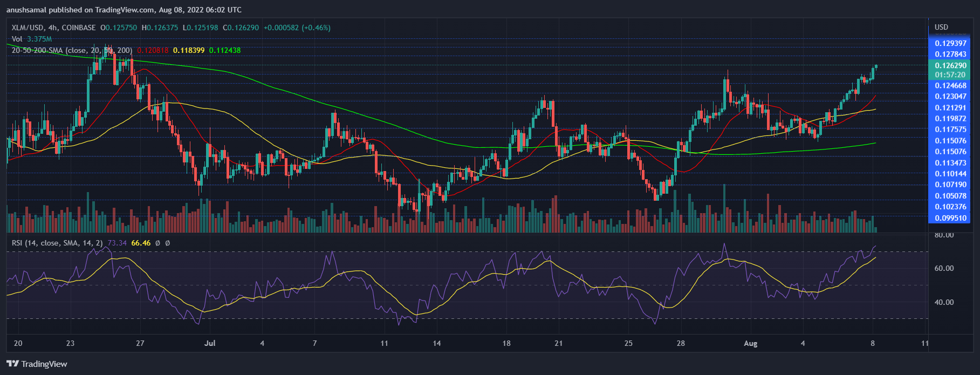Screen dimensions: 980x375
Task: Click the low price value L0.125198
Action: 201,28
